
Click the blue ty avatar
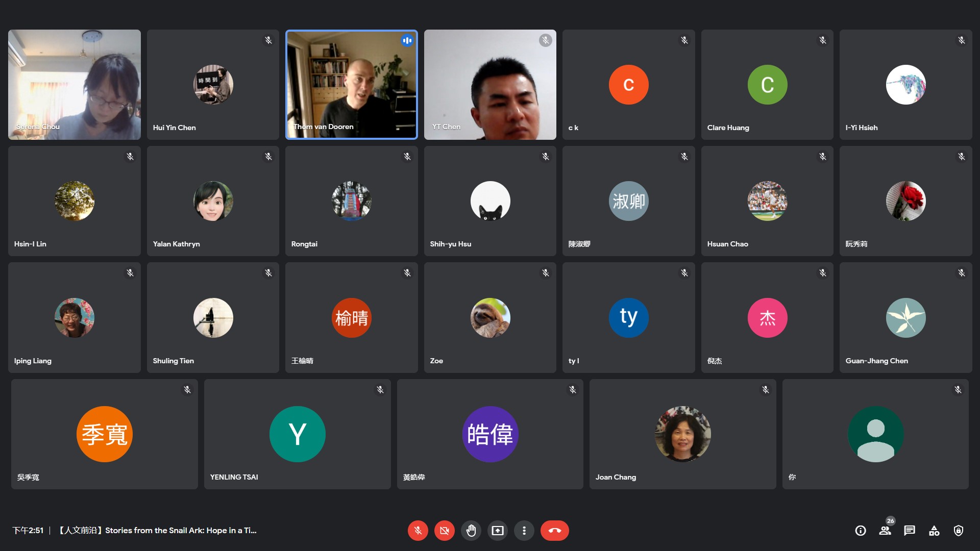(629, 318)
